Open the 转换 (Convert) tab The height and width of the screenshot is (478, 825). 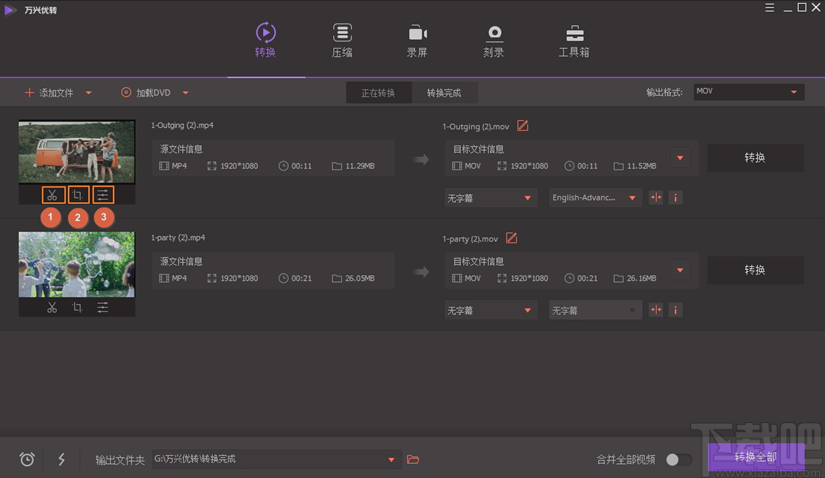tap(266, 40)
